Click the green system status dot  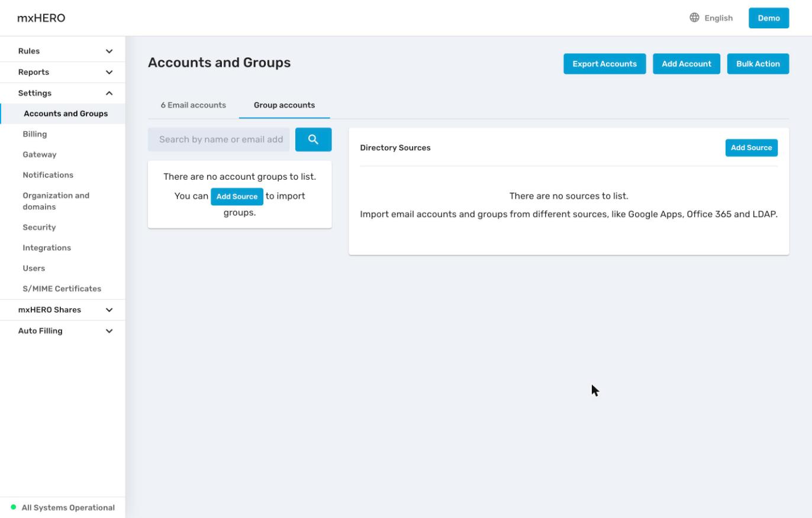(x=14, y=507)
